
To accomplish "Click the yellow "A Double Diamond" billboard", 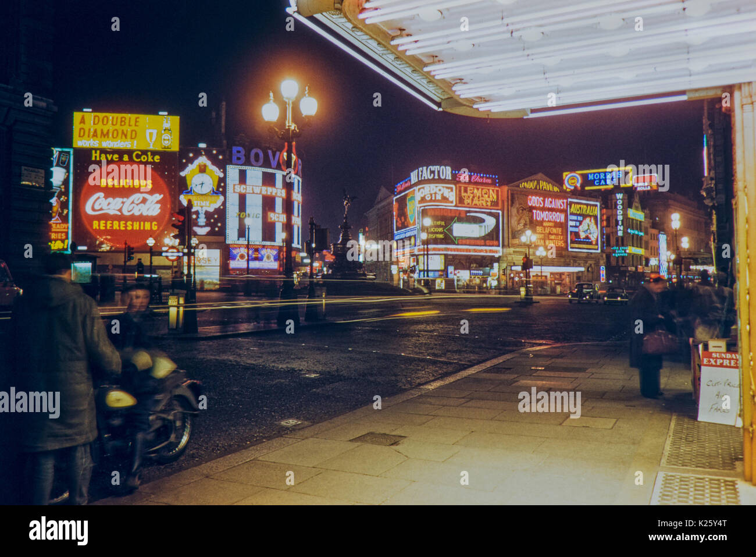I will pyautogui.click(x=126, y=131).
